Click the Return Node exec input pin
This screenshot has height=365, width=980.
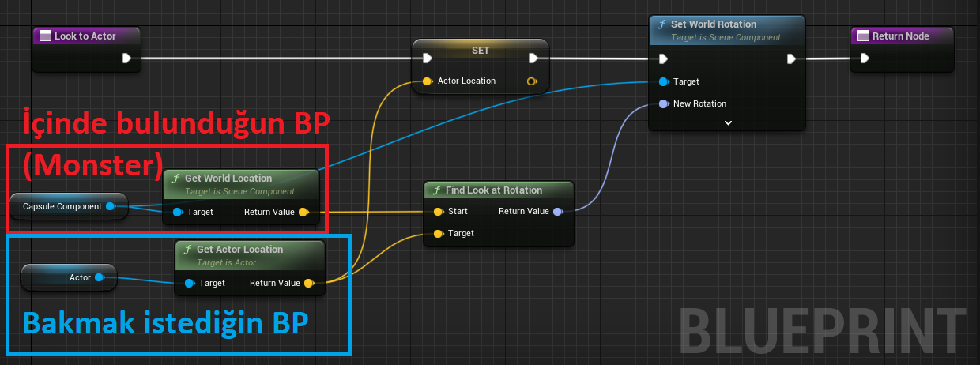(865, 58)
